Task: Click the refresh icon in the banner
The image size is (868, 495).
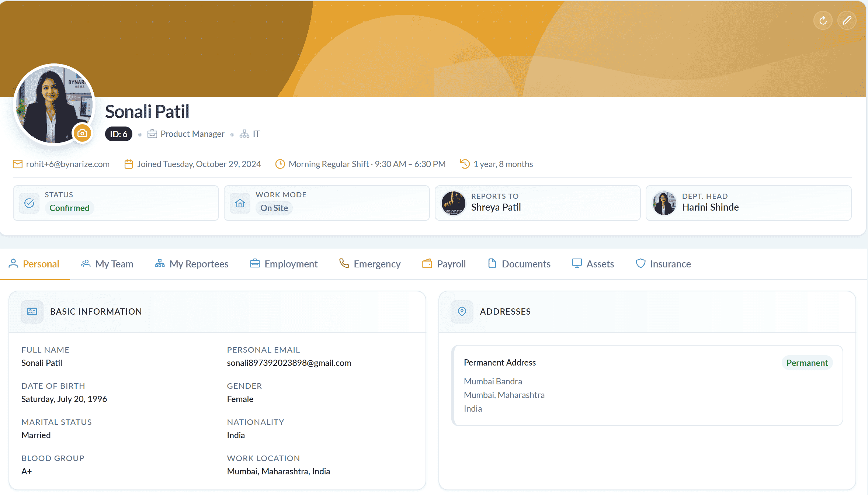Action: tap(823, 20)
